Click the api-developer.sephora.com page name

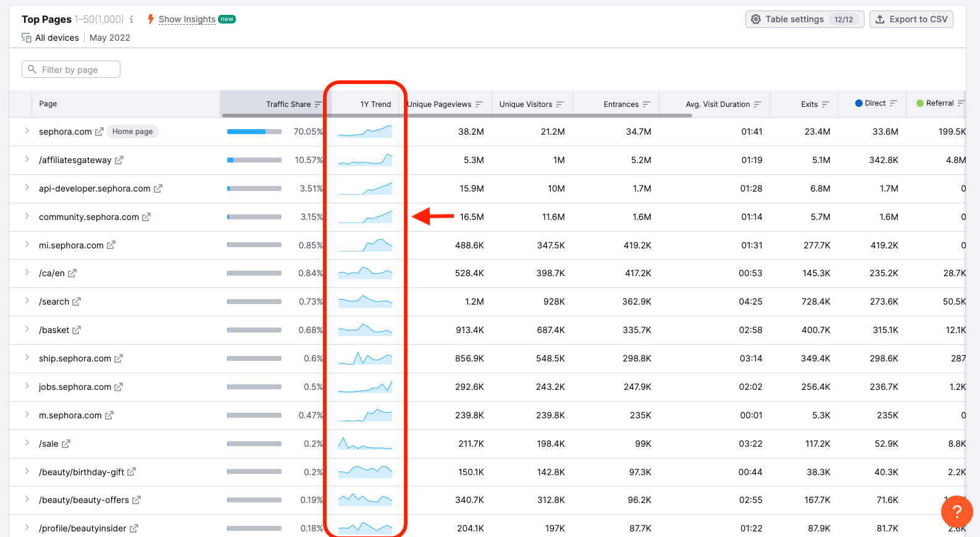point(94,188)
